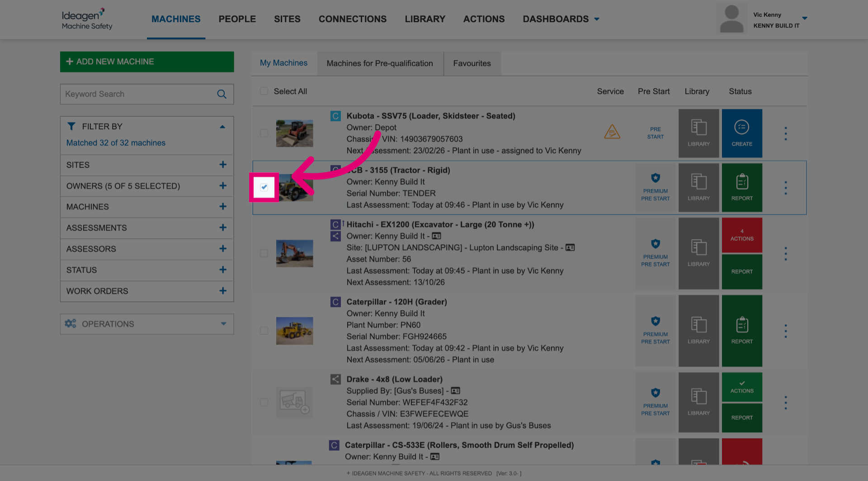Open Premium Pre Start for JCB 3155
This screenshot has width=868, height=481.
click(656, 188)
